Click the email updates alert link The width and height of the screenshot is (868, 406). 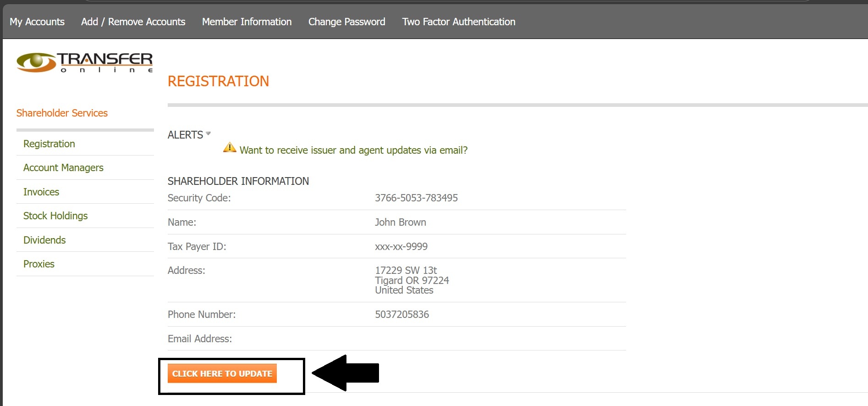353,150
